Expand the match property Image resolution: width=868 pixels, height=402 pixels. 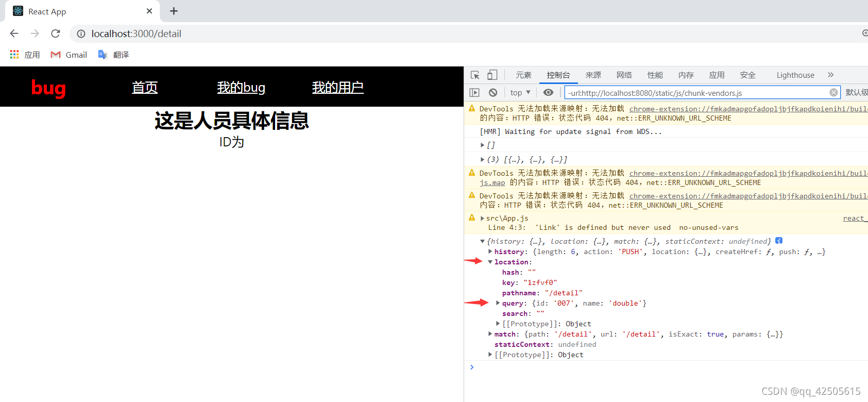(x=490, y=334)
